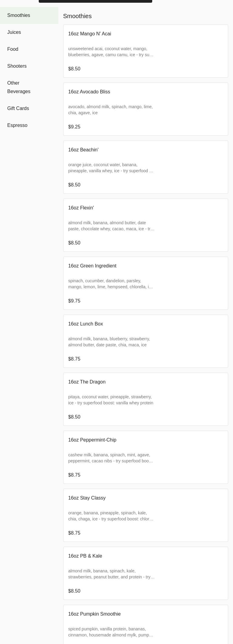
Task: Choose the 16oz Lunch Box smoothie
Action: (x=145, y=341)
